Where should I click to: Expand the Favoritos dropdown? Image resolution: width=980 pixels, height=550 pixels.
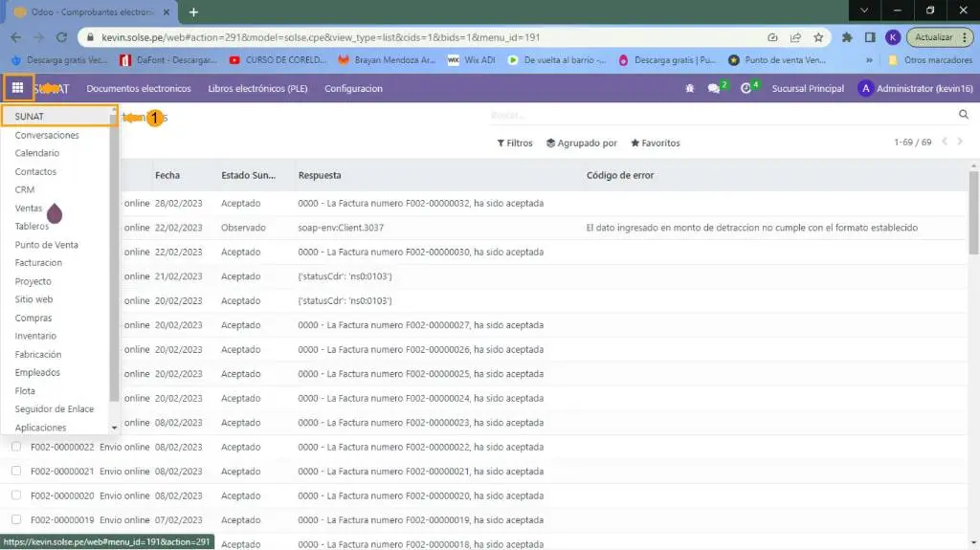tap(655, 143)
